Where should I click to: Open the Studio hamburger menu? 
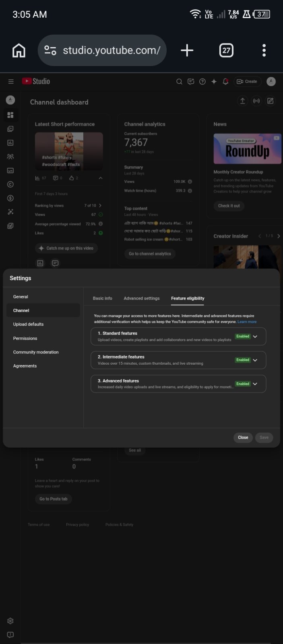[11, 81]
